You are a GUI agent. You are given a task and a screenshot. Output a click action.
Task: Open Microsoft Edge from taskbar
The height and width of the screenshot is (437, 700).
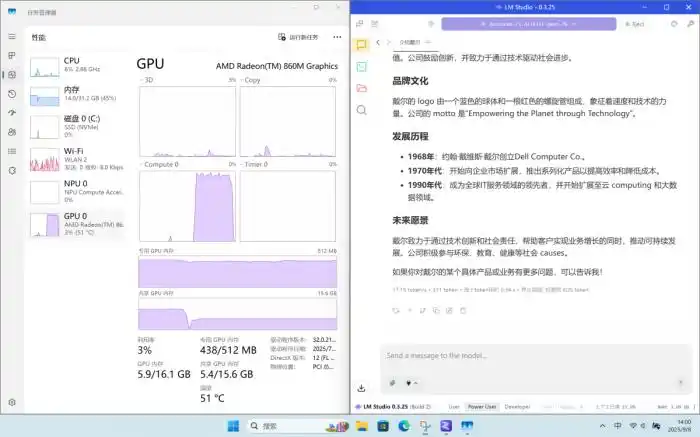(x=404, y=426)
